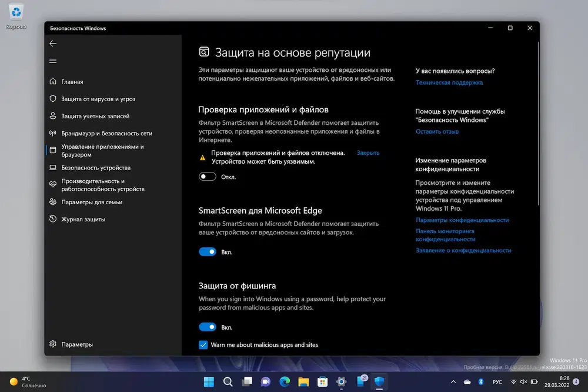Open Техническая поддержка link
This screenshot has height=392, width=588.
coord(449,82)
